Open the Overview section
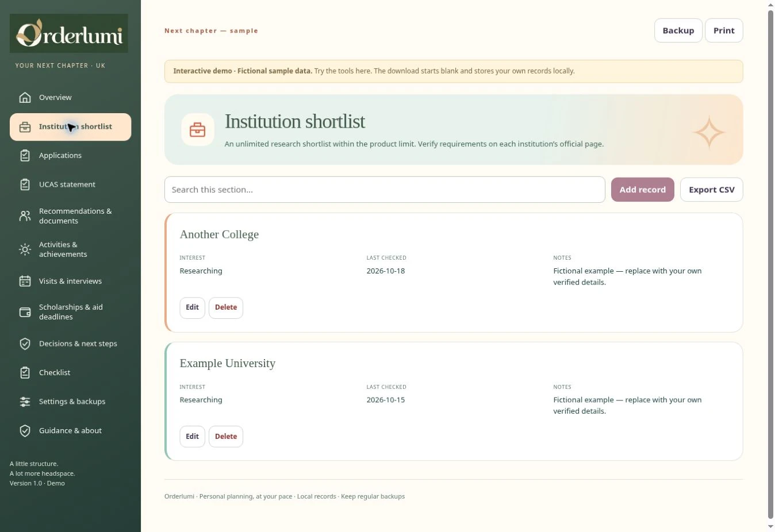The width and height of the screenshot is (775, 532). pyautogui.click(x=70, y=98)
